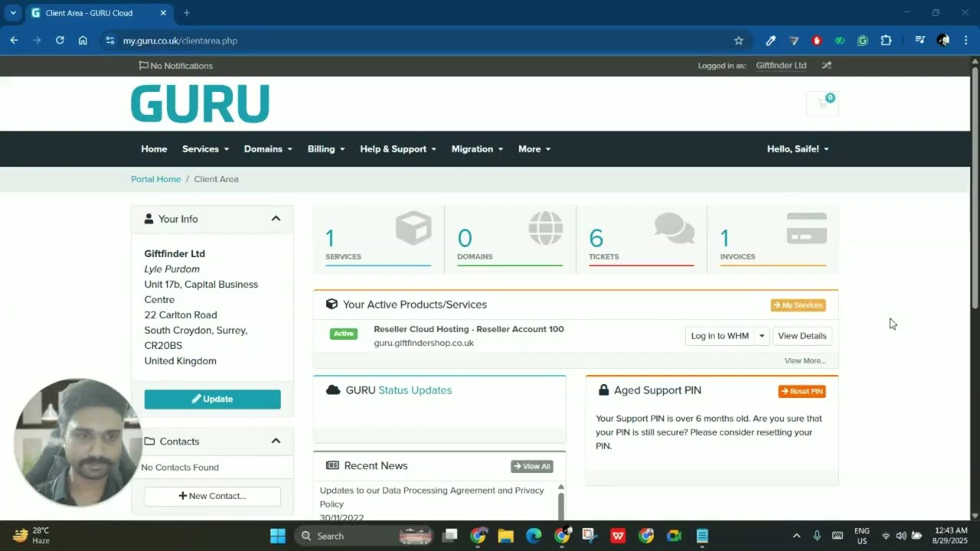Open the Windows Start menu
Screen dimensions: 980x551
click(278, 536)
